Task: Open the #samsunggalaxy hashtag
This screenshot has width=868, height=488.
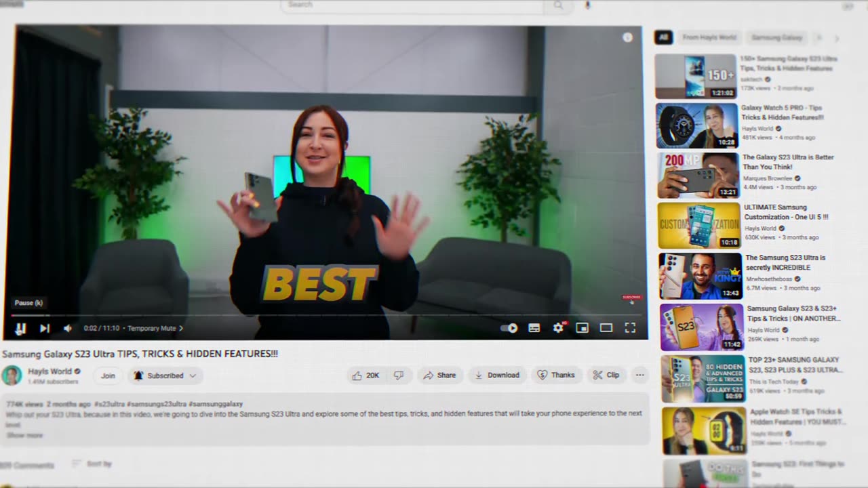Action: tap(215, 404)
